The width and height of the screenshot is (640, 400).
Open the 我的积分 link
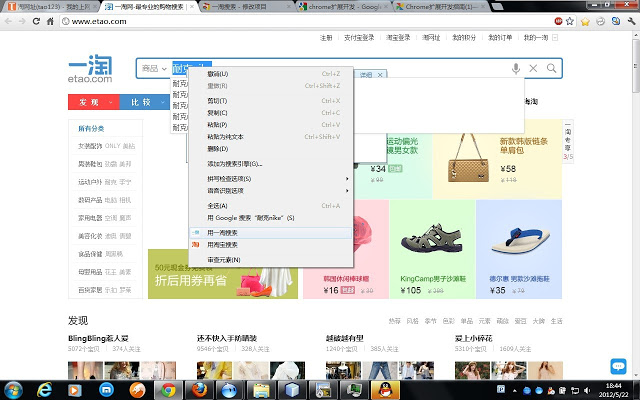point(464,38)
